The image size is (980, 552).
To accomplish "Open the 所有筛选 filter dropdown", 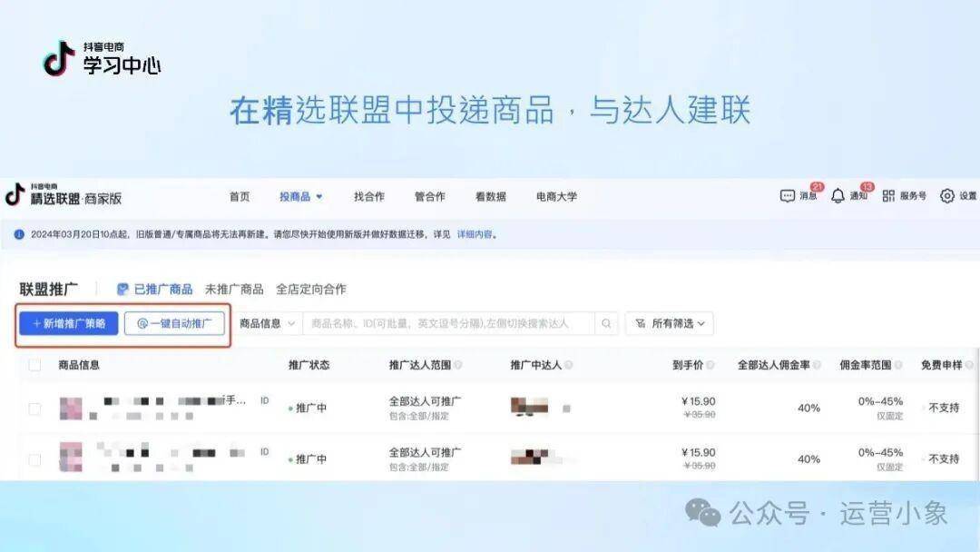I will tap(669, 323).
